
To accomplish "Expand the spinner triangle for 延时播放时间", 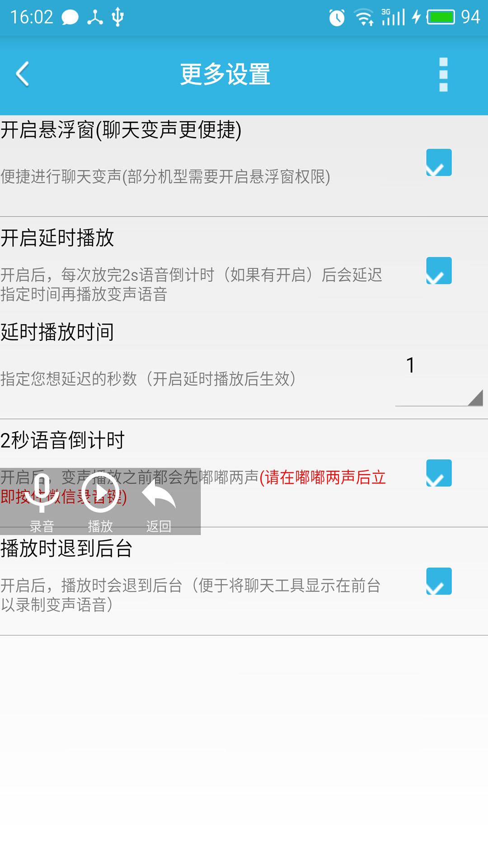I will click(x=475, y=398).
